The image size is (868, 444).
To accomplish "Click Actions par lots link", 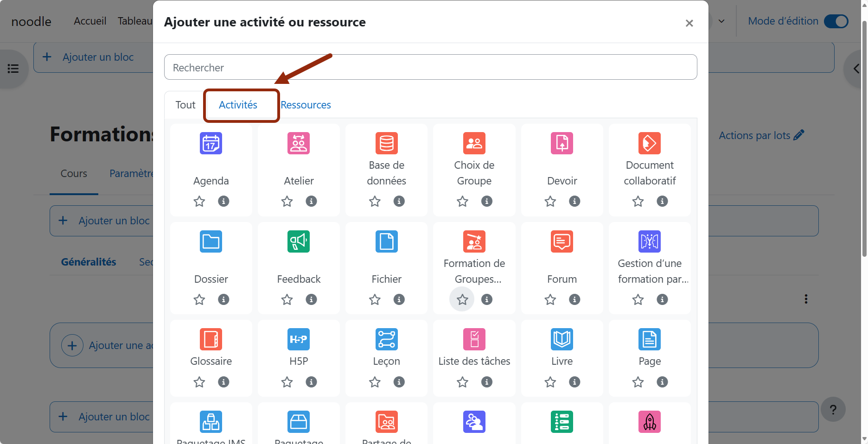I will (x=761, y=135).
